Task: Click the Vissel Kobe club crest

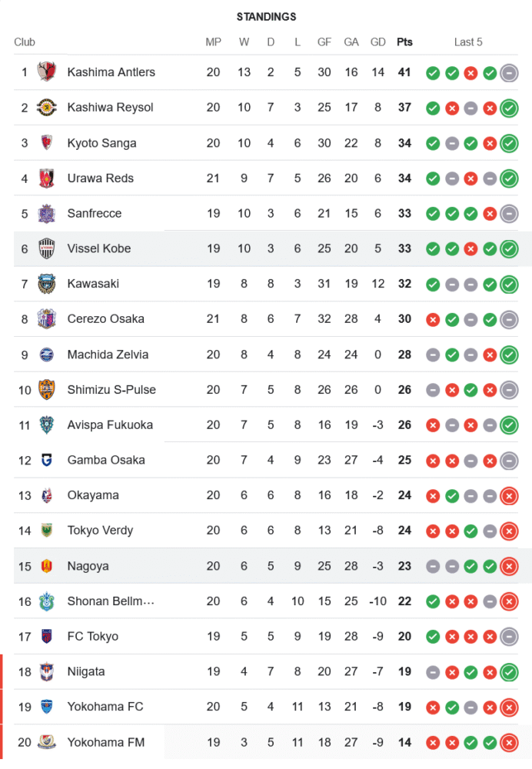Action: 47,248
